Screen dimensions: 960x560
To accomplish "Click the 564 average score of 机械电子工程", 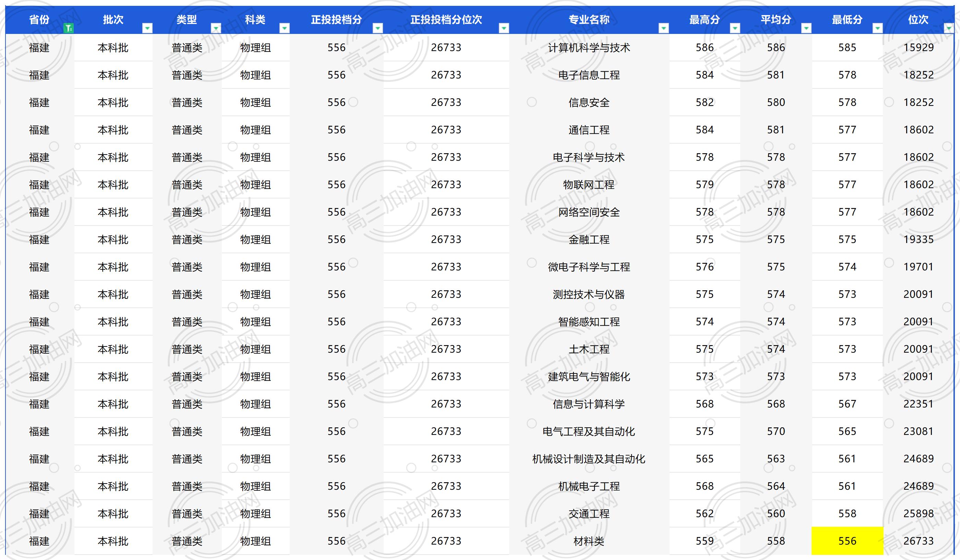I will (x=776, y=486).
